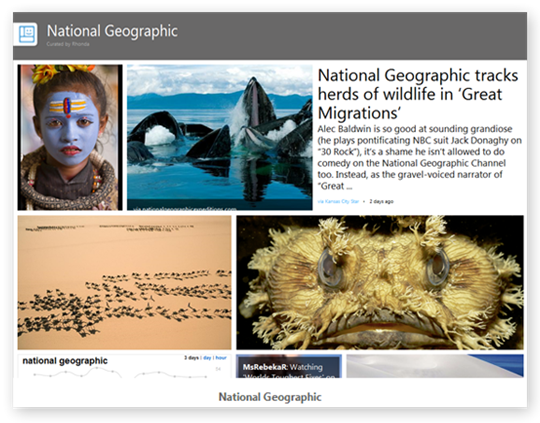The image size is (540, 423).
Task: Select the '3 days' chart range
Action: tap(191, 358)
